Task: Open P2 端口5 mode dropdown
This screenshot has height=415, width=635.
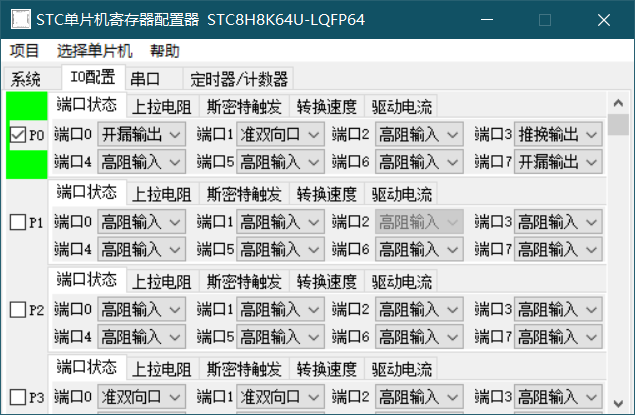Action: click(x=280, y=337)
